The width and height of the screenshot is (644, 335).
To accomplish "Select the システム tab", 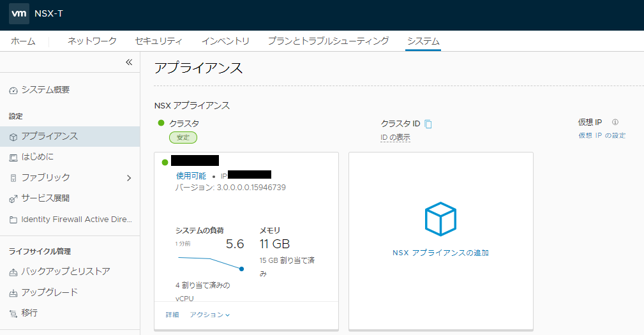I will [x=423, y=41].
